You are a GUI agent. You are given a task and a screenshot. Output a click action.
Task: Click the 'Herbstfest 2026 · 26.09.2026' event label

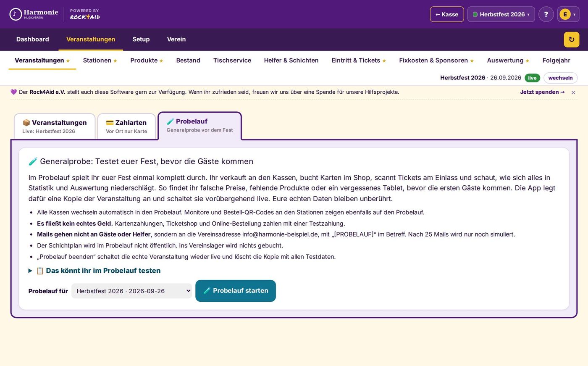pyautogui.click(x=480, y=78)
